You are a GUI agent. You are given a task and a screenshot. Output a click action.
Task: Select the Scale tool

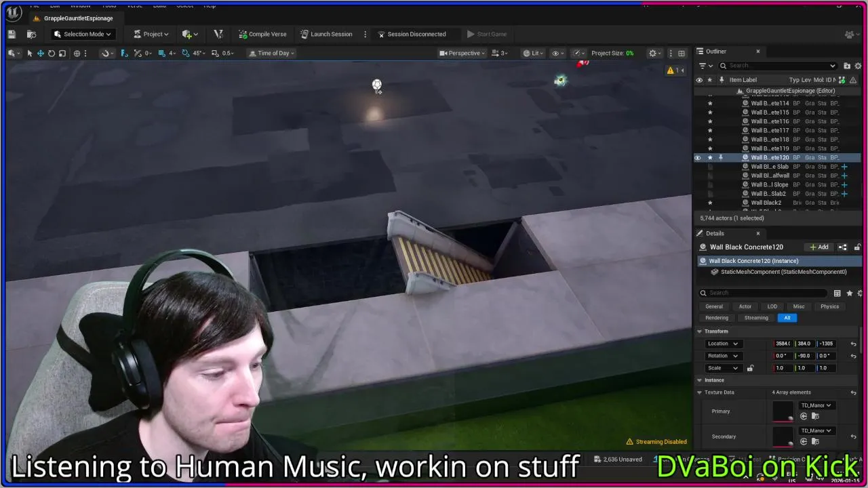tap(62, 53)
